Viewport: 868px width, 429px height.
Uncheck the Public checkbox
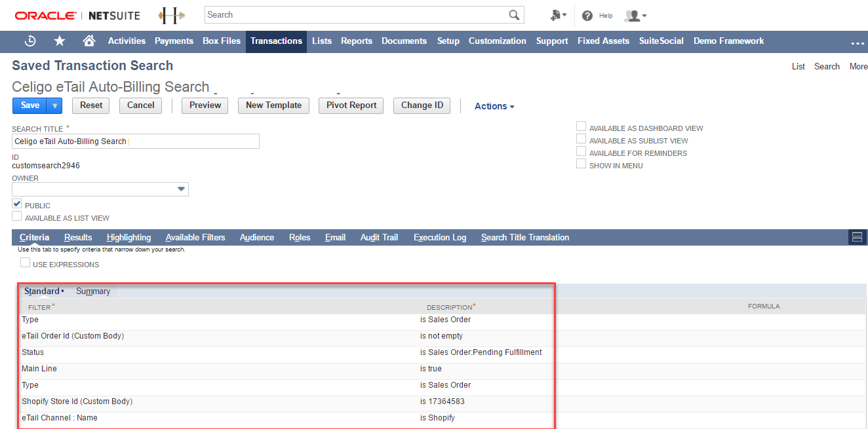click(17, 204)
